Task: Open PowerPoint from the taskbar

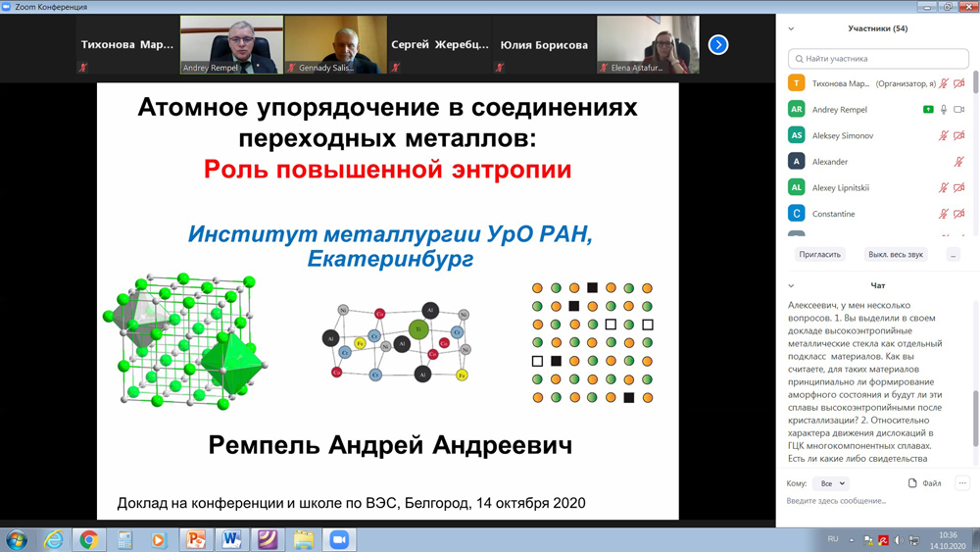Action: [196, 539]
